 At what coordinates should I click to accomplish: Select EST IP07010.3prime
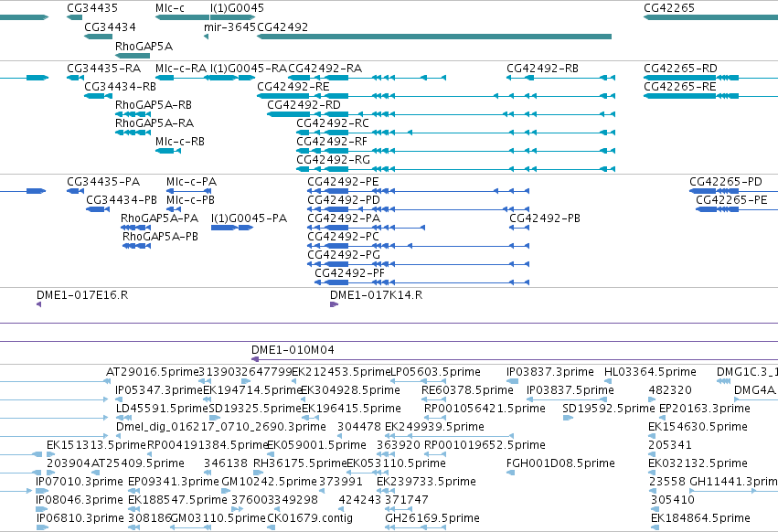(42, 491)
